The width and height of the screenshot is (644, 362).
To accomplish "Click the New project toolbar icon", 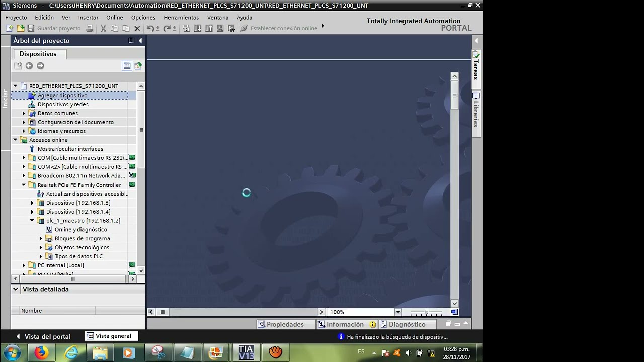I will coord(10,28).
